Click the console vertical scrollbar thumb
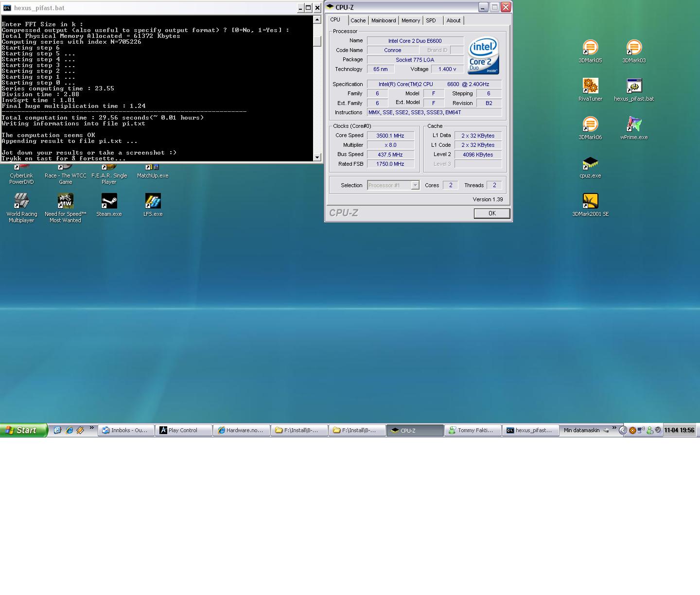700x595 pixels. 317,42
